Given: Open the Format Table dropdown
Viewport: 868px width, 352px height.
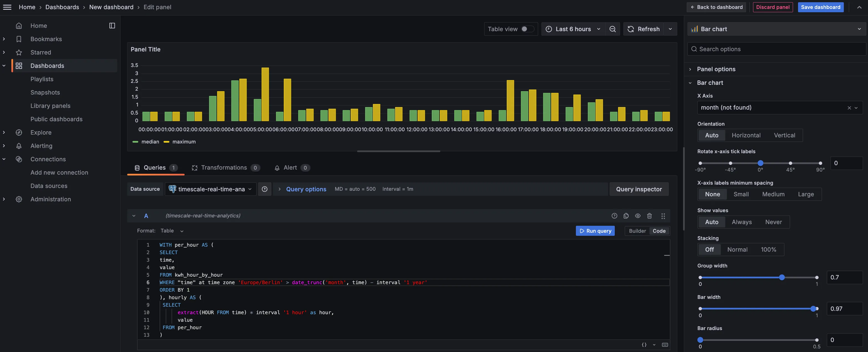Looking at the screenshot, I should click(x=172, y=231).
